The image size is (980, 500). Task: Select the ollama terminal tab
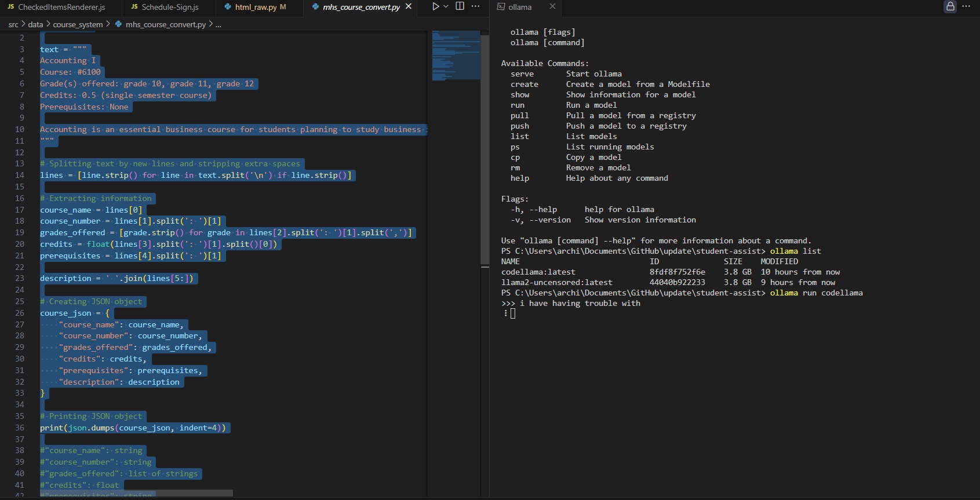(x=520, y=7)
